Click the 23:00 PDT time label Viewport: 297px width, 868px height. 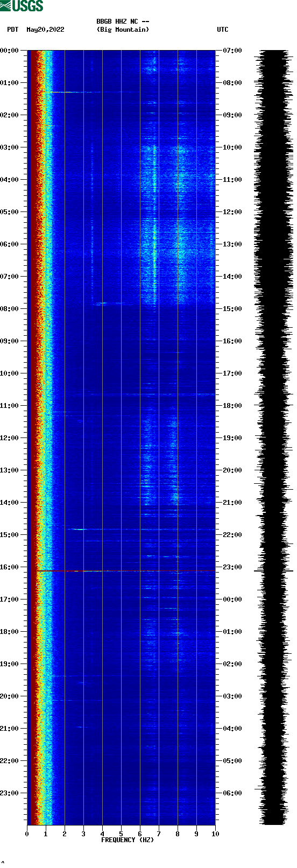pyautogui.click(x=9, y=793)
